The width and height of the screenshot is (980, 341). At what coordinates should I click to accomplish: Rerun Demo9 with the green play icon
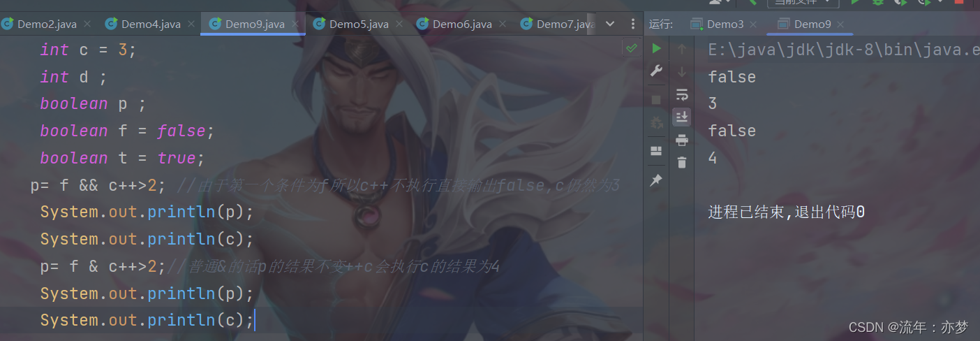(x=656, y=49)
